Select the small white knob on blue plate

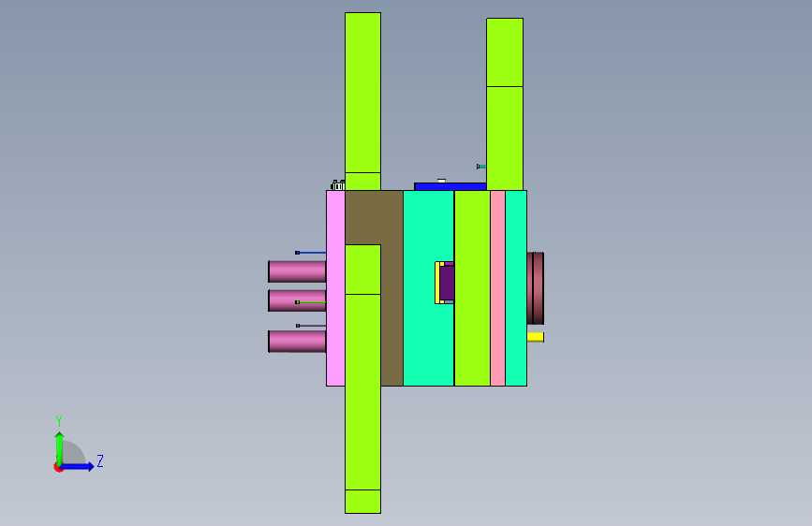click(x=441, y=181)
